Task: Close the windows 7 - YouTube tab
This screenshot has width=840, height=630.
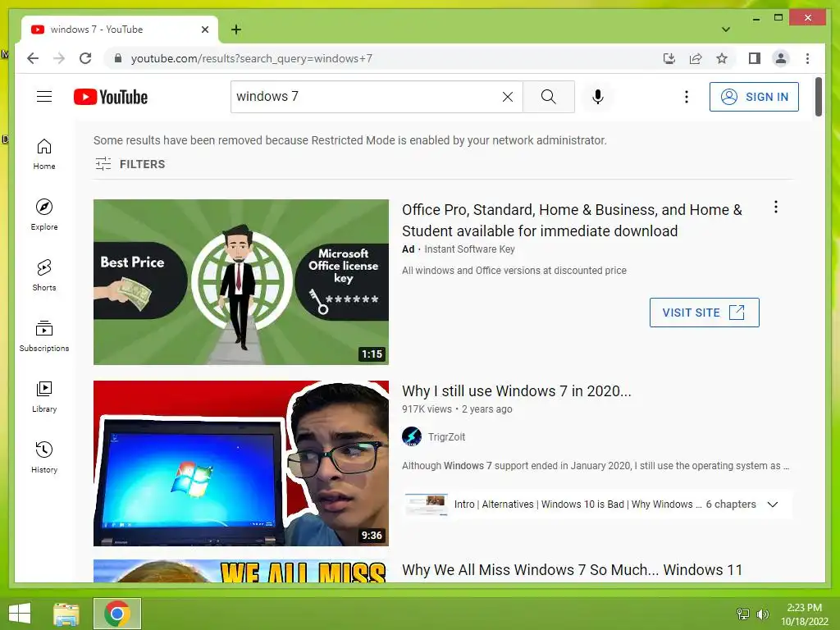Action: click(204, 30)
